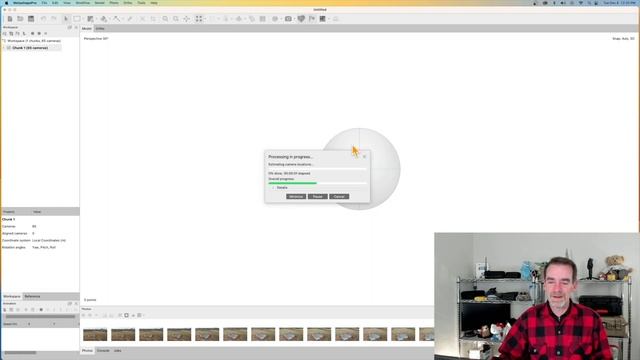Viewport: 640px width, 360px height.
Task: Open the File menu
Action: pos(44,3)
